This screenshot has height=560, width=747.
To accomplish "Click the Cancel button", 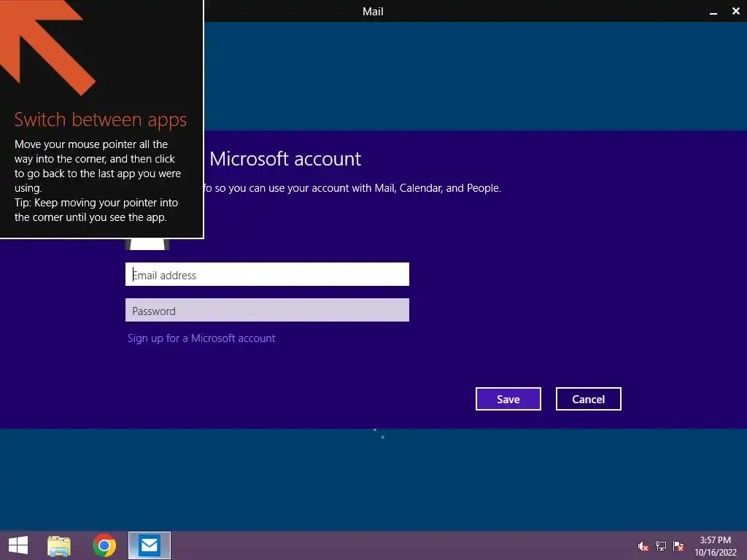I will click(589, 399).
